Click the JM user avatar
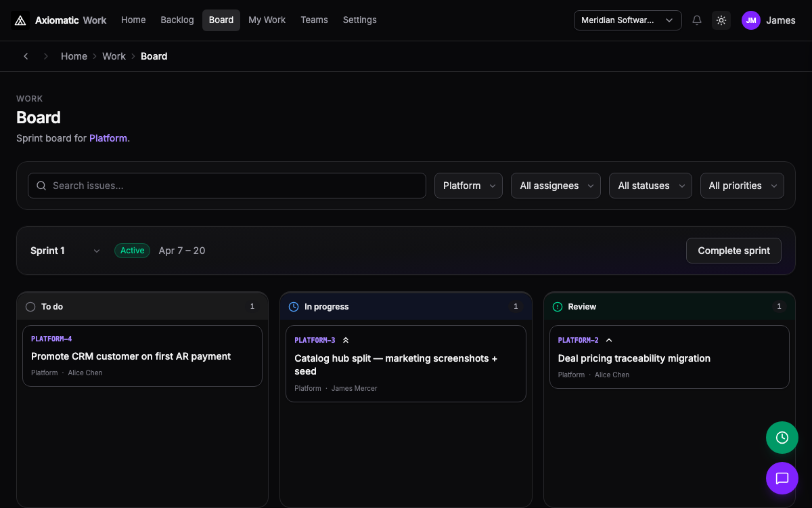 [751, 20]
